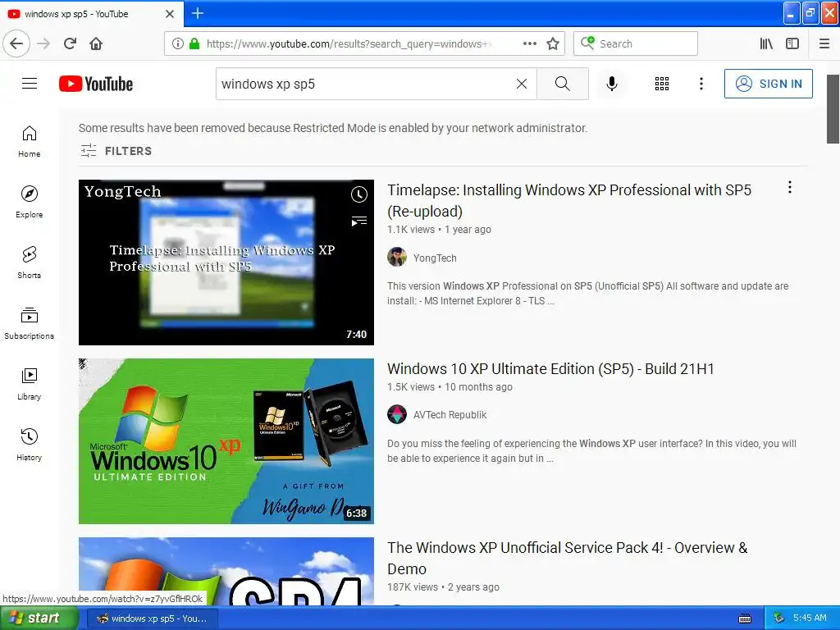Click the taskbar clock 5:45 AM
Screen dimensions: 840x630
point(810,619)
